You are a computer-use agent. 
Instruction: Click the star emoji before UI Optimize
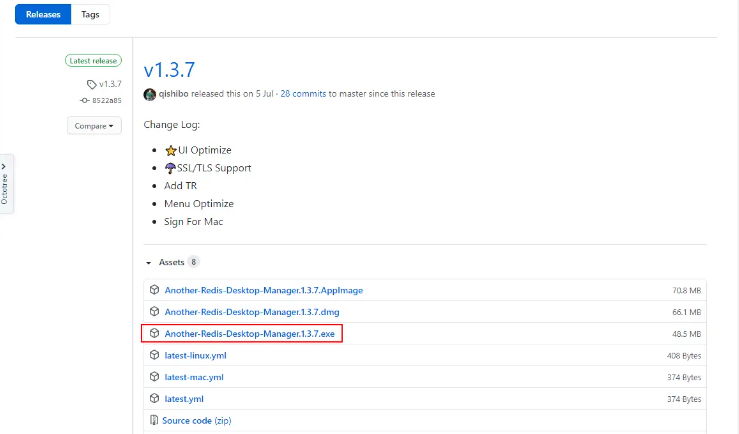pos(171,150)
